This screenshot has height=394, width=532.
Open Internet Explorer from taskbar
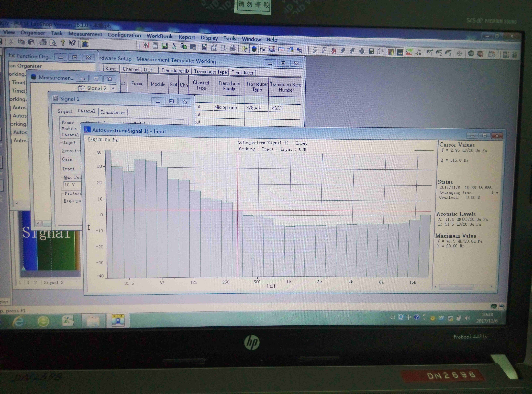point(18,321)
